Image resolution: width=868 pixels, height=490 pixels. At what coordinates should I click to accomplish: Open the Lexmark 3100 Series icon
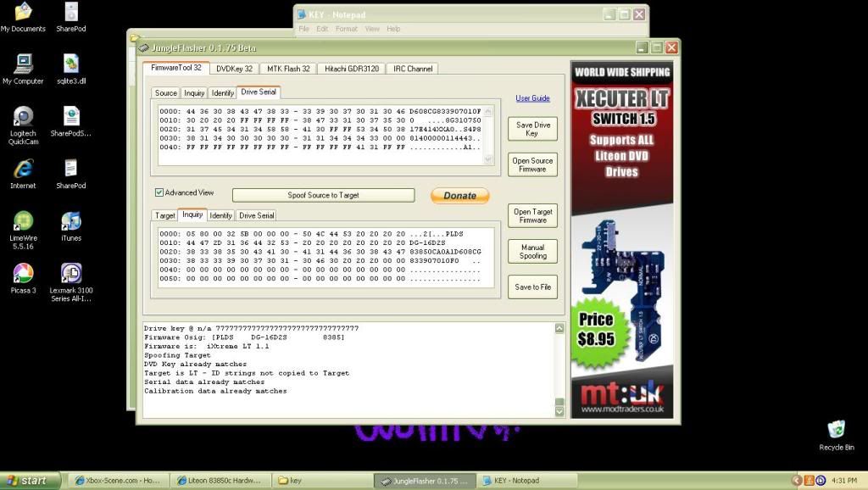[x=71, y=274]
